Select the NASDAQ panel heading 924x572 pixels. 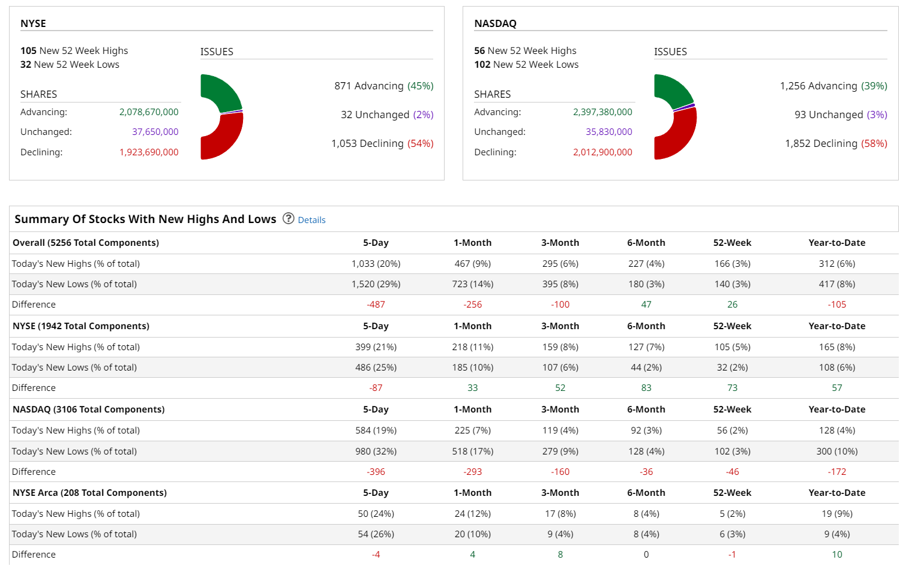point(495,23)
